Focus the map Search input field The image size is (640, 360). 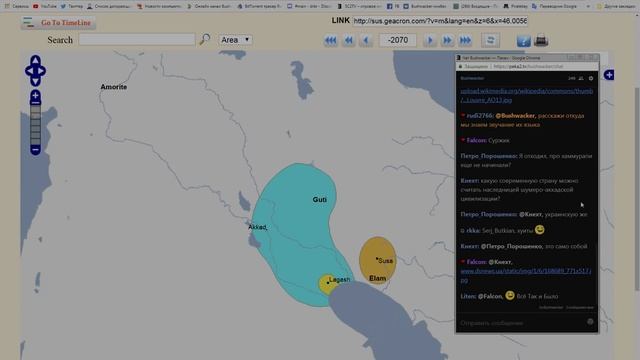[137, 40]
